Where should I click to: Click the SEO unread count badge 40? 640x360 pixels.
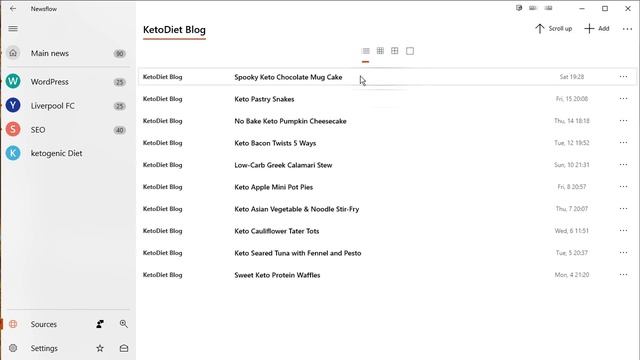tap(119, 130)
